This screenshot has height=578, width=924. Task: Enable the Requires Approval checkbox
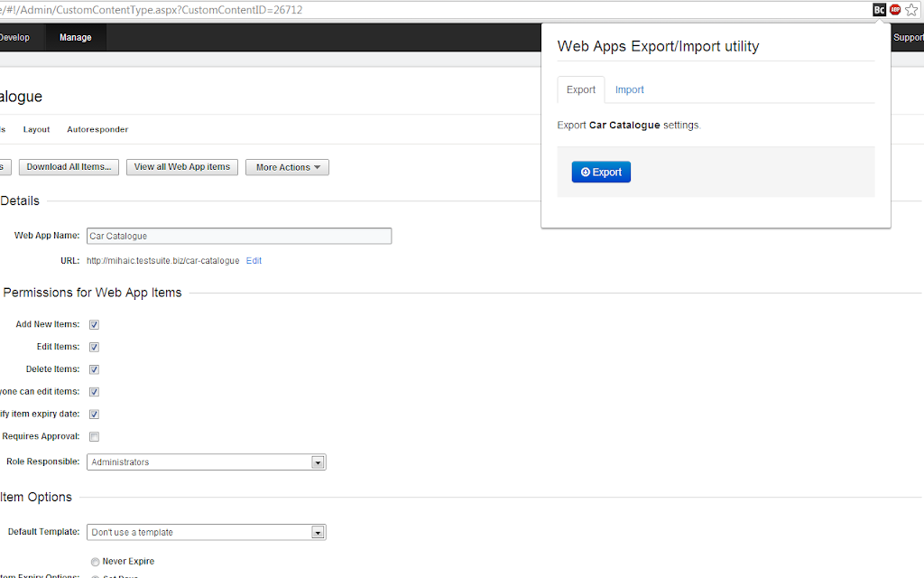[94, 436]
